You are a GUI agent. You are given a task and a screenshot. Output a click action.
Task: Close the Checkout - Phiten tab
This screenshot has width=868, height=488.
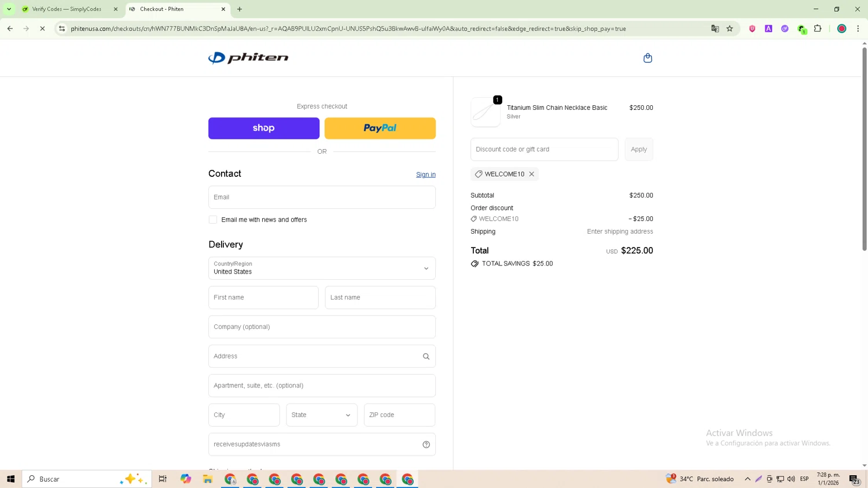pyautogui.click(x=223, y=9)
